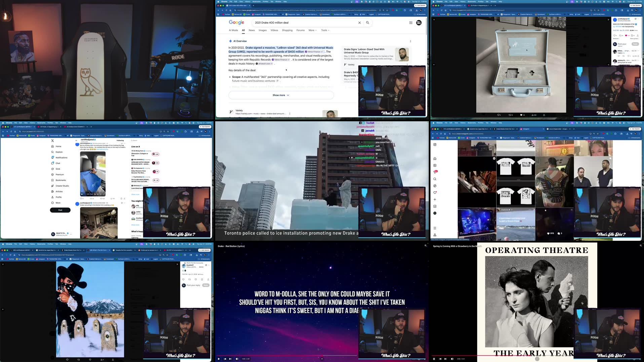
Task: Collapse side panel in cowboy photo viewer
Action: [x=177, y=264]
